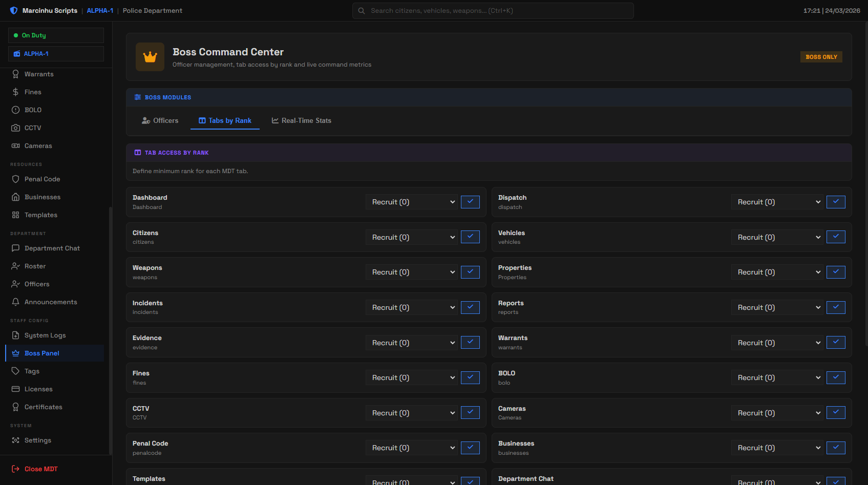Click the Close MDT button

pos(35,469)
